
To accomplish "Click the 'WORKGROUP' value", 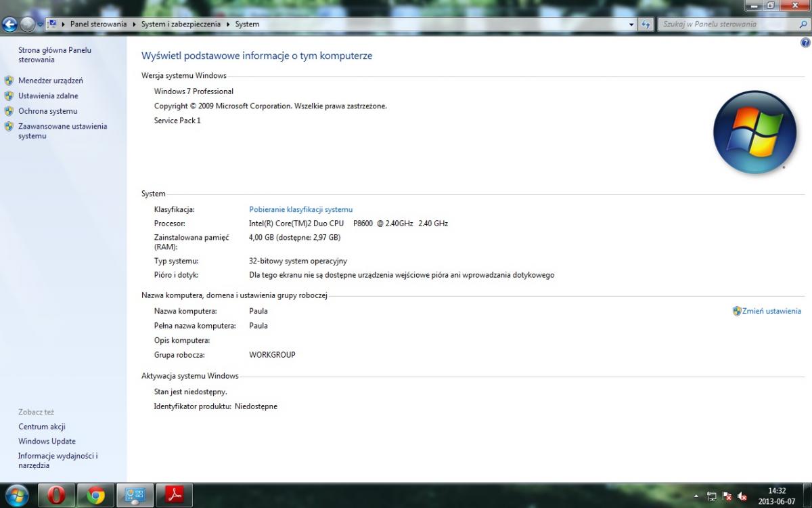I will (272, 355).
